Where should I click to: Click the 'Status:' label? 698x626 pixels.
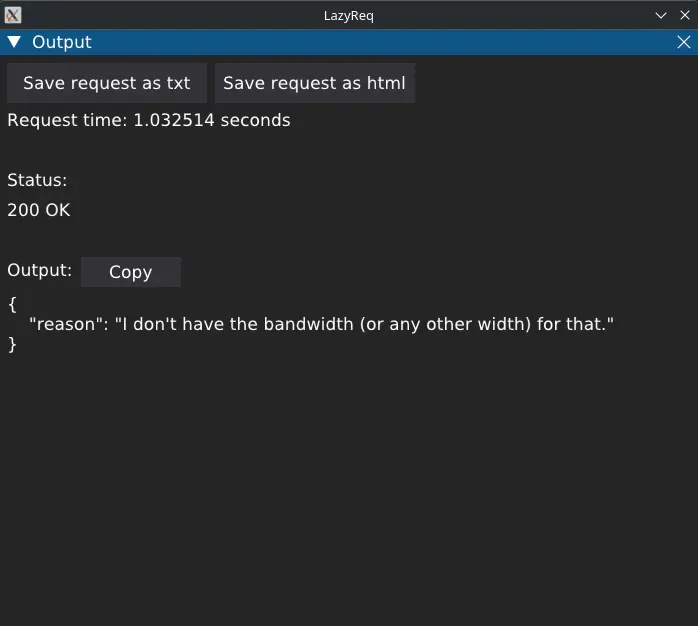(37, 180)
